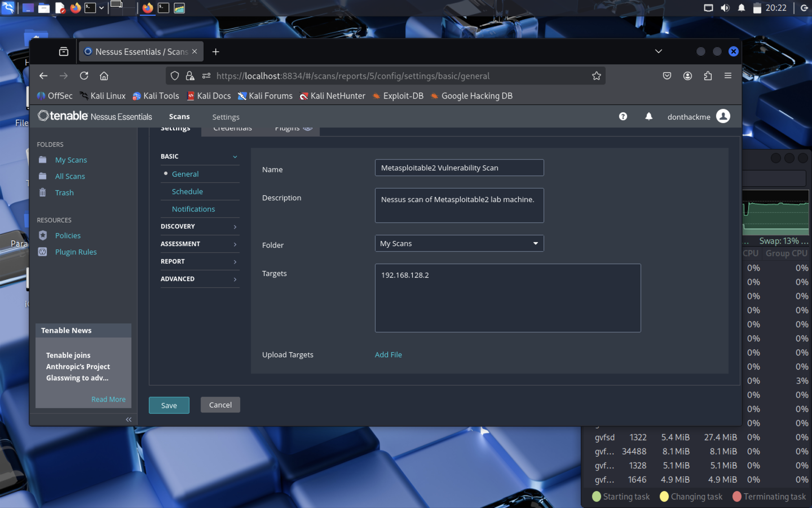
Task: Open Policies under Resources
Action: (68, 236)
